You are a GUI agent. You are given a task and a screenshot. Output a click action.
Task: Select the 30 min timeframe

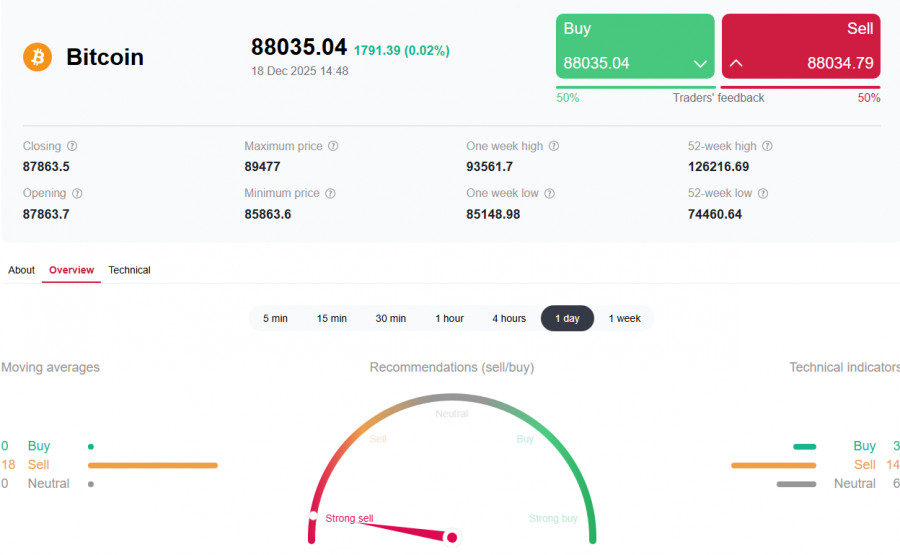point(390,318)
